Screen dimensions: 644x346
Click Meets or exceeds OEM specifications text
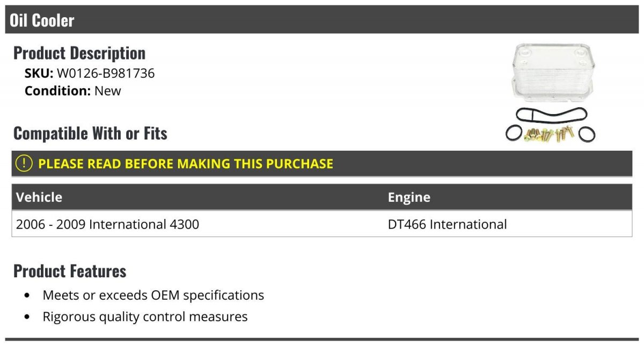[153, 295]
